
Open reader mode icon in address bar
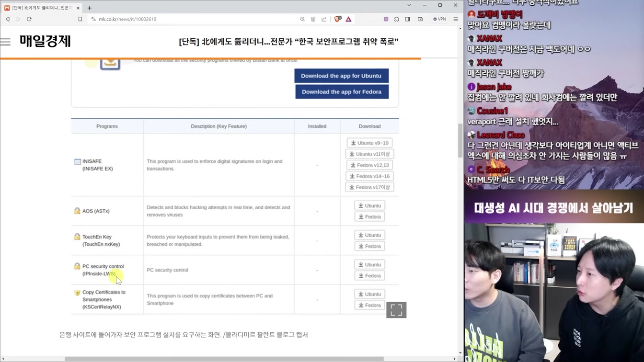point(313,19)
